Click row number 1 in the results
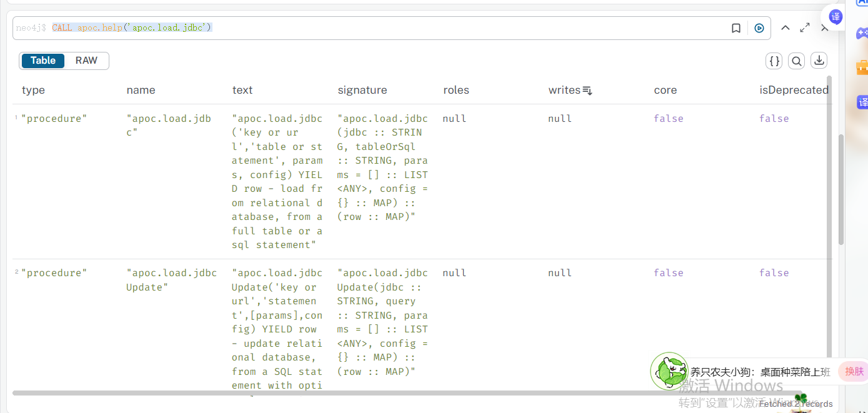The image size is (868, 413). coord(15,117)
